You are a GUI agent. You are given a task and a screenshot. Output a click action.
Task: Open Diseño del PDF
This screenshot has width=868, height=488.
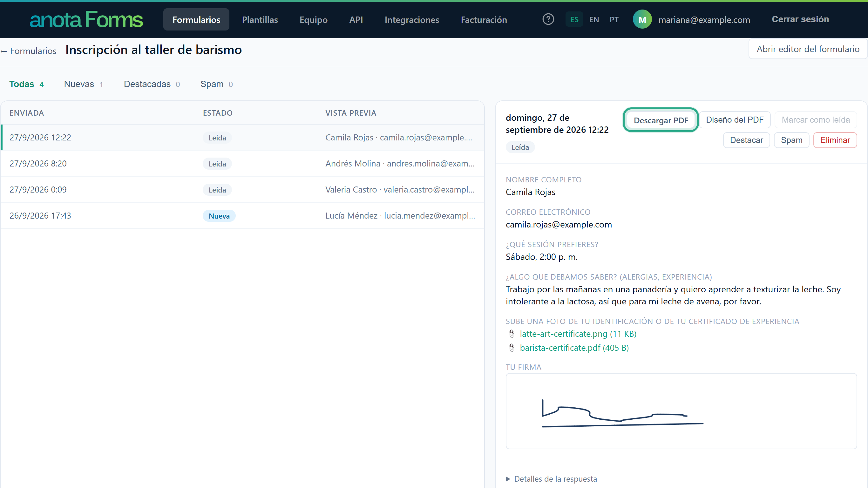[735, 120]
